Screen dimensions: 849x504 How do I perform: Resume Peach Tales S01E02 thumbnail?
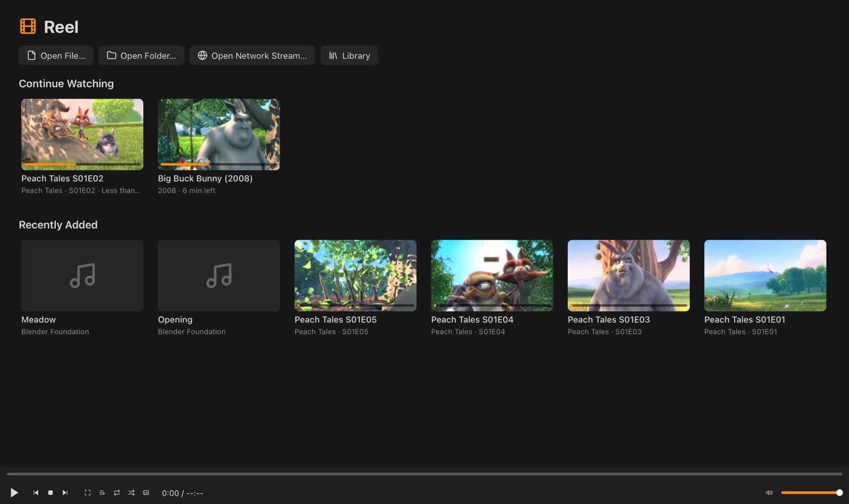(82, 134)
